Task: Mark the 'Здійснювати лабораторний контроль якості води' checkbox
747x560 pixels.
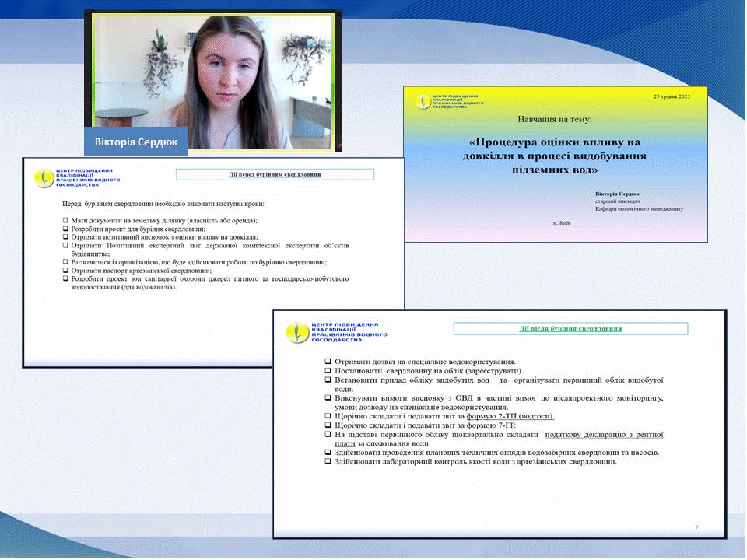Action: tap(328, 461)
